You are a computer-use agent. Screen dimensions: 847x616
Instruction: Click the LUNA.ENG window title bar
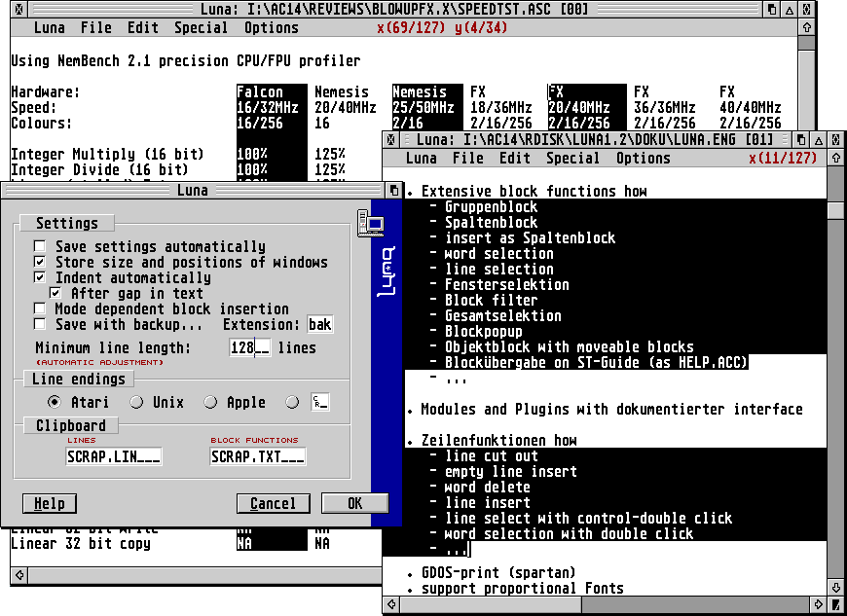coord(594,140)
